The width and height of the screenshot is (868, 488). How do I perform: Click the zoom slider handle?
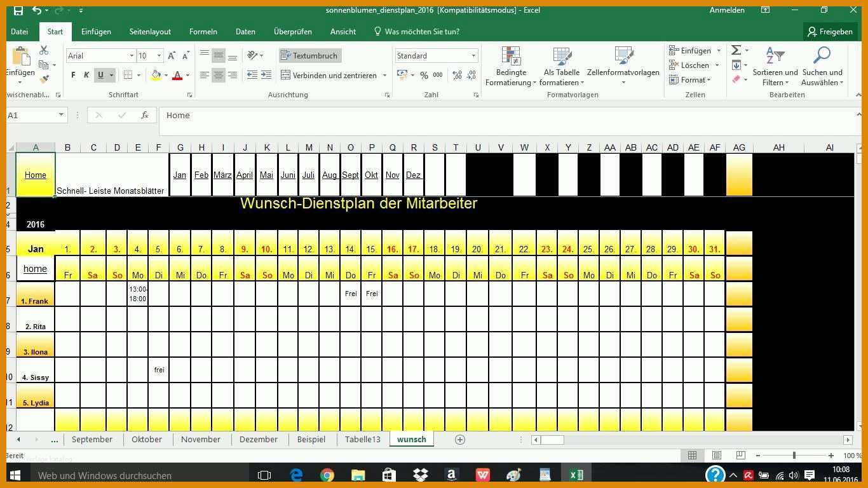(x=794, y=456)
